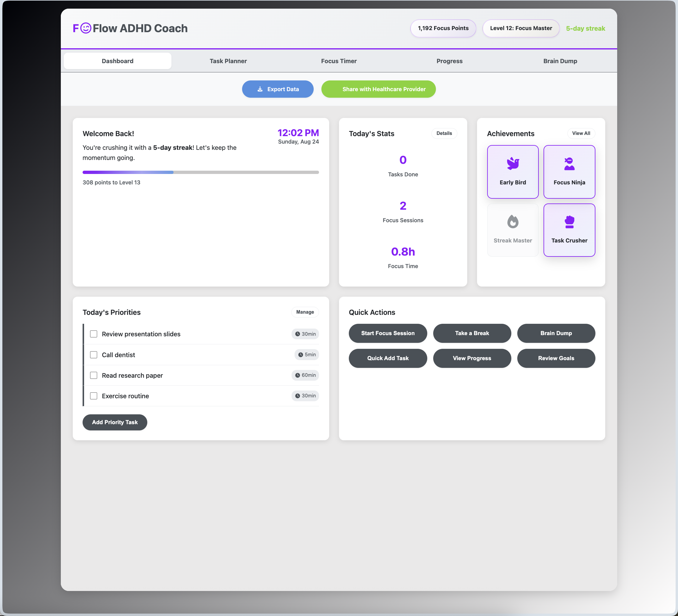The image size is (678, 616).
Task: Check off the Call dentist task
Action: (94, 354)
